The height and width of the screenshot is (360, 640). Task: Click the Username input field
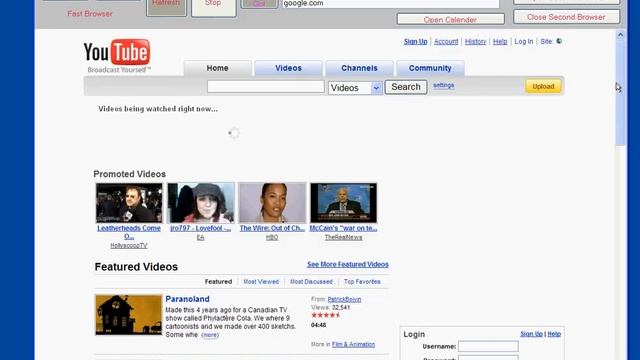488,347
